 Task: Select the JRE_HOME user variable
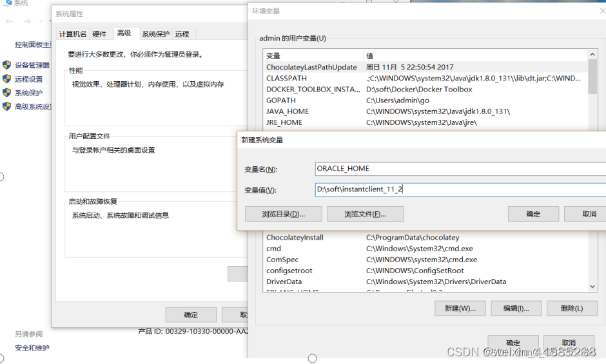(x=425, y=122)
